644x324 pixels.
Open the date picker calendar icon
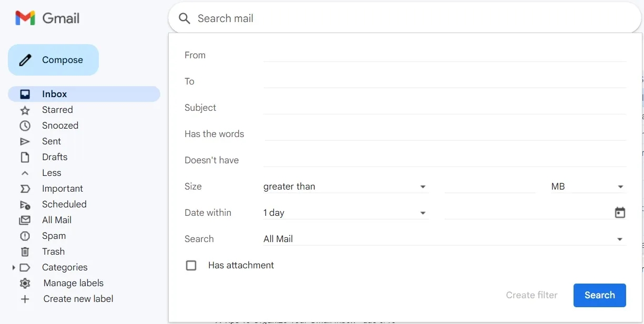click(620, 212)
